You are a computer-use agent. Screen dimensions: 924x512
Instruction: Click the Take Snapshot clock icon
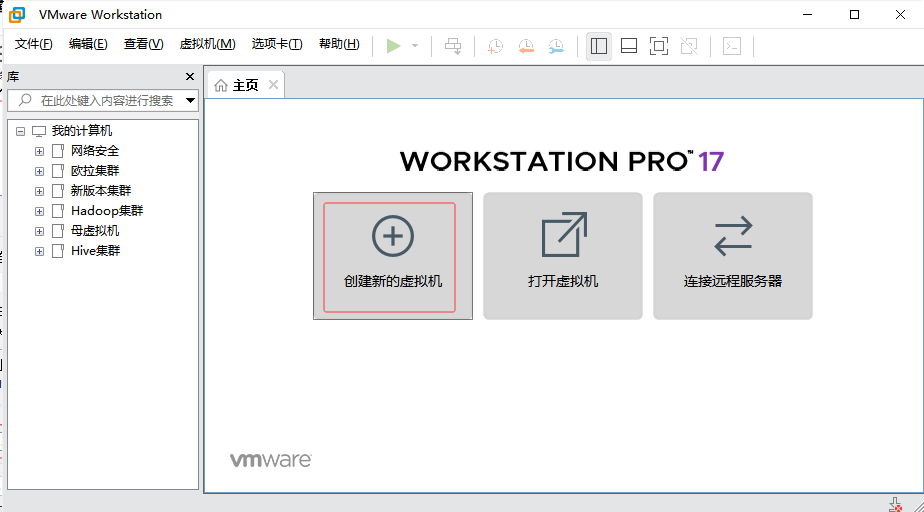click(x=496, y=46)
